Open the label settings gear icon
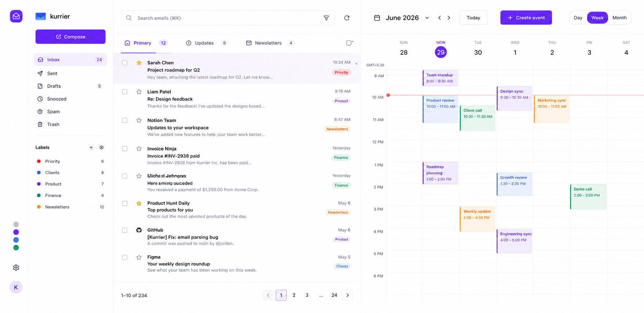Screen dimensions: 644x313 tap(101, 147)
